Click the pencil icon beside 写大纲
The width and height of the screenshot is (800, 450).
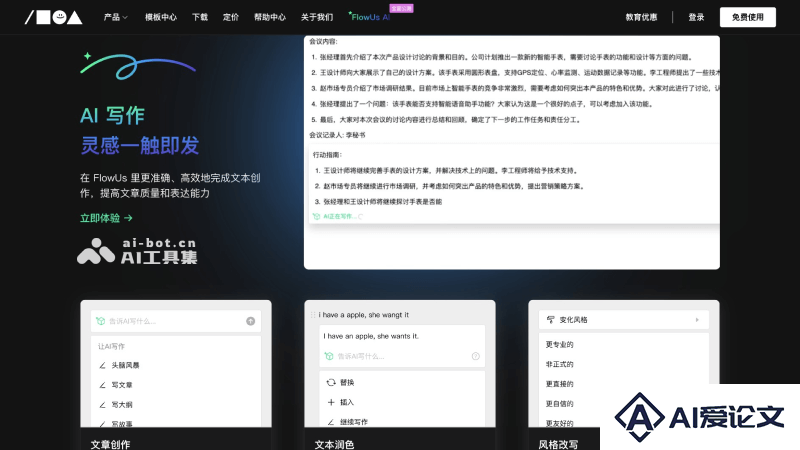[103, 405]
